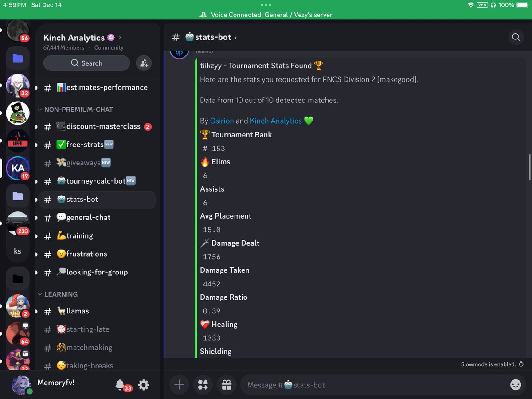Open the invite members icon beside Search

pos(144,63)
